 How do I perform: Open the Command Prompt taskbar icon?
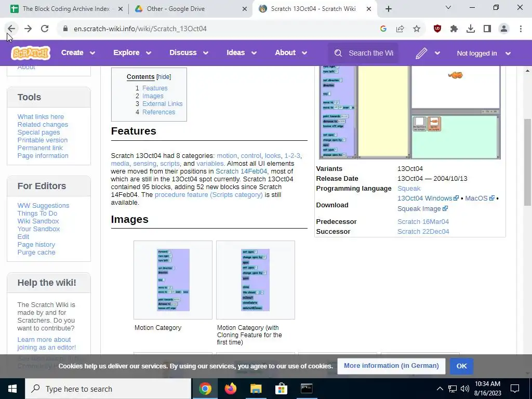tap(307, 389)
